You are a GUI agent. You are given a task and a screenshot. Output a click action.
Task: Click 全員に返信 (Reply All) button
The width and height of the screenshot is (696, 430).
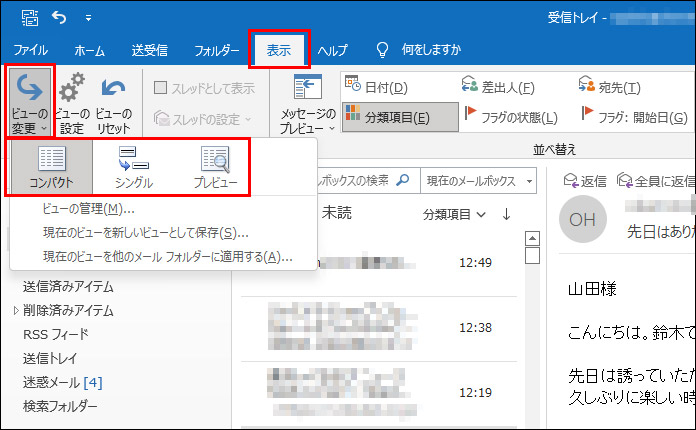(x=658, y=181)
